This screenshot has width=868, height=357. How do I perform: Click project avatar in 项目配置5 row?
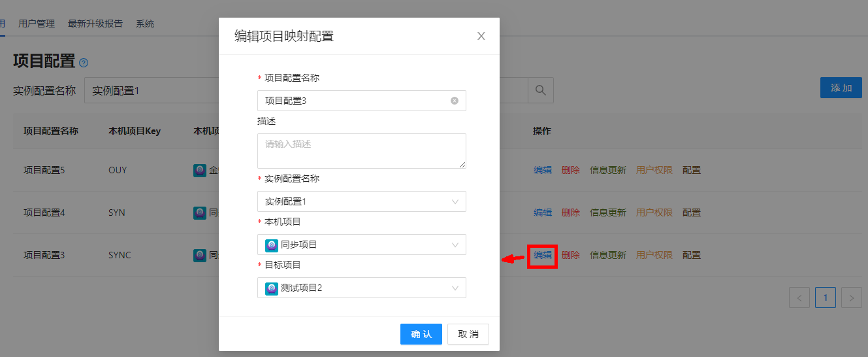click(x=200, y=170)
